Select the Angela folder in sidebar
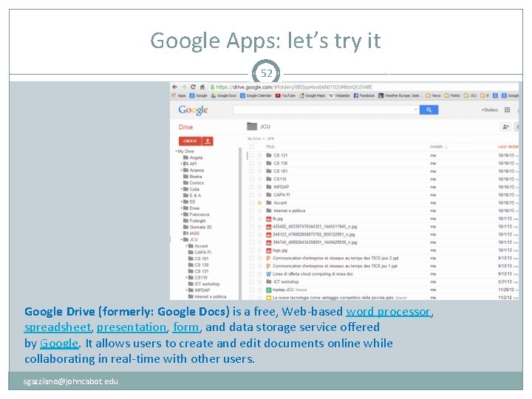The height and width of the screenshot is (399, 532). 193,157
